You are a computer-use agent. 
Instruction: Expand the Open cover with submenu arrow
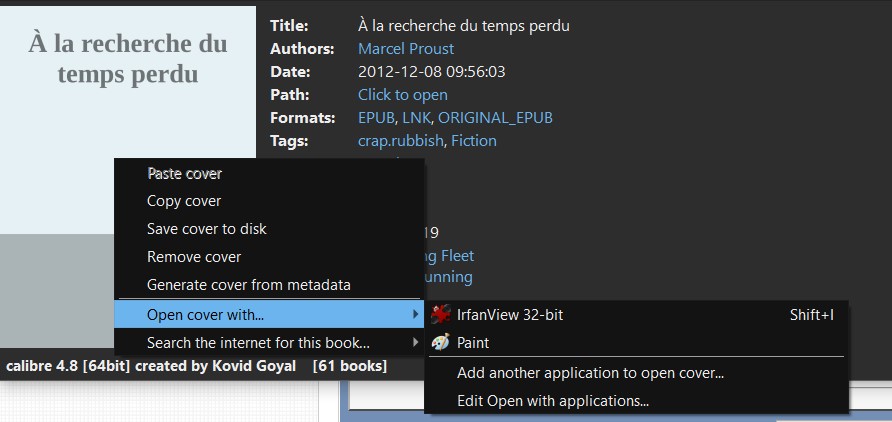point(416,315)
